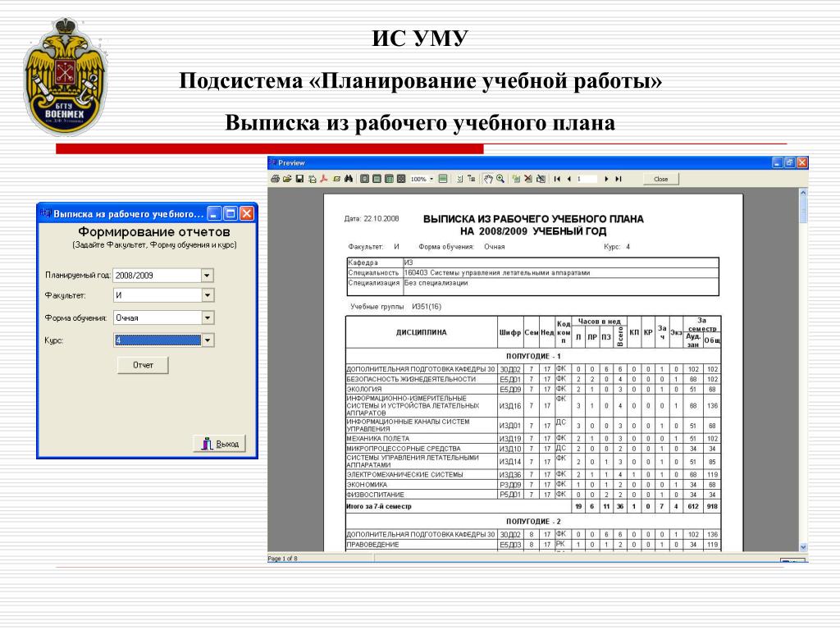Toggle the tree view icon beside the outline icon
The image size is (840, 630).
click(x=472, y=179)
